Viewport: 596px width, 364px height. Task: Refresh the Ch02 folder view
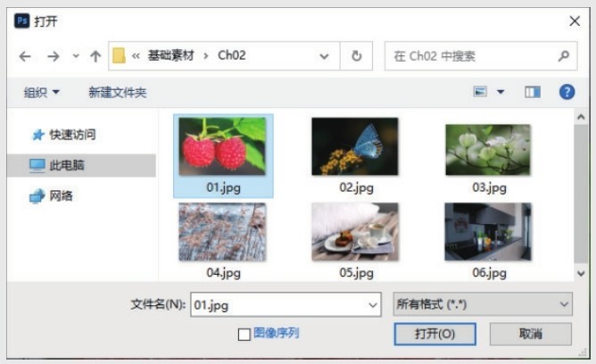point(356,56)
